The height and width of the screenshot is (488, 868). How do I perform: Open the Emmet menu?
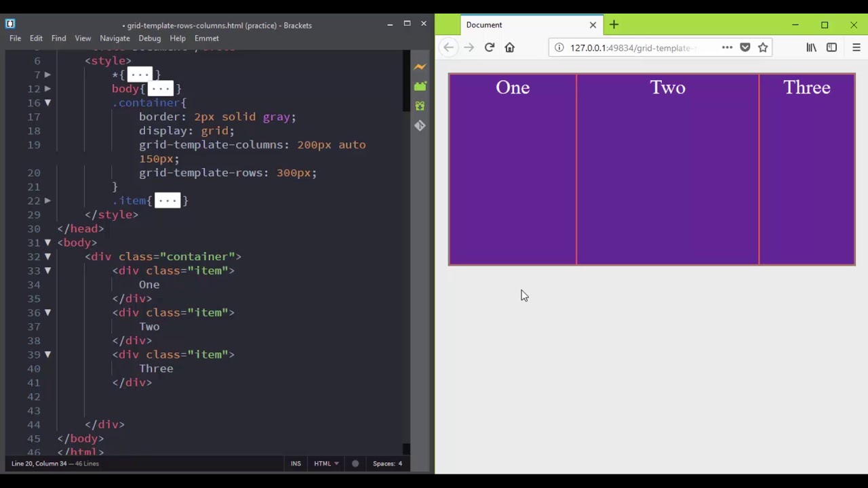tap(206, 39)
